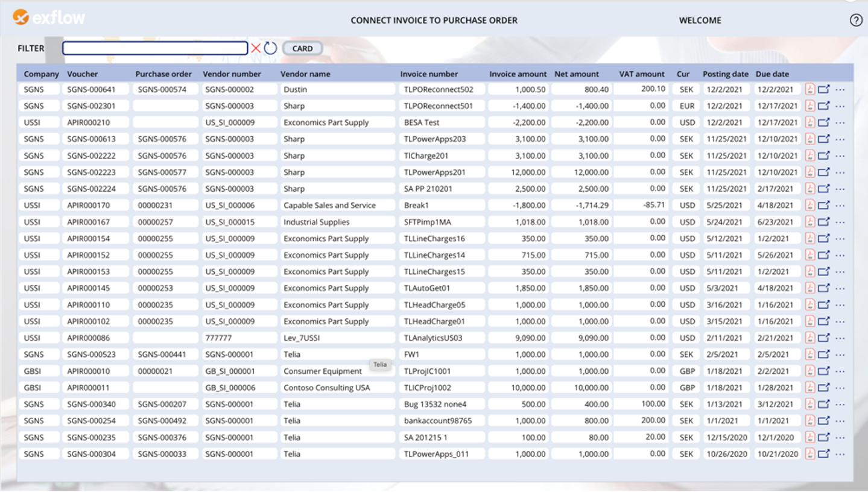Click the connect/export icon for voucher SGNS-002301
The width and height of the screenshot is (868, 492).
click(824, 106)
